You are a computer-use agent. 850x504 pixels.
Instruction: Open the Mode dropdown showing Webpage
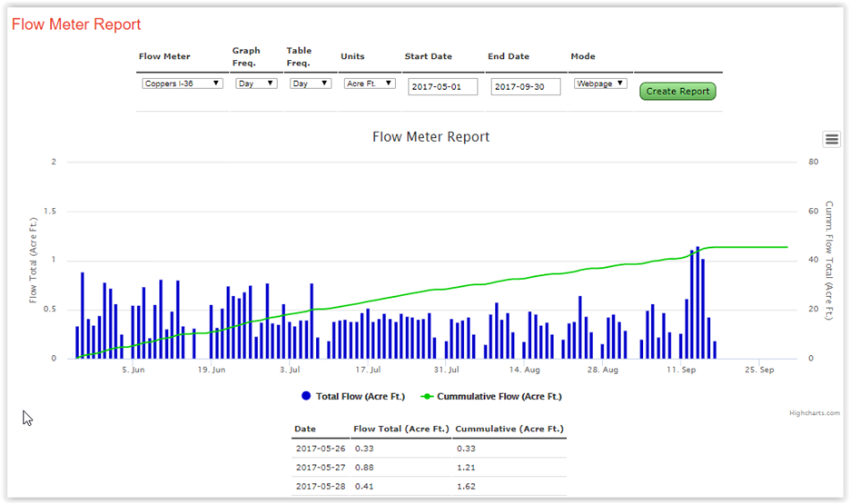pos(600,84)
